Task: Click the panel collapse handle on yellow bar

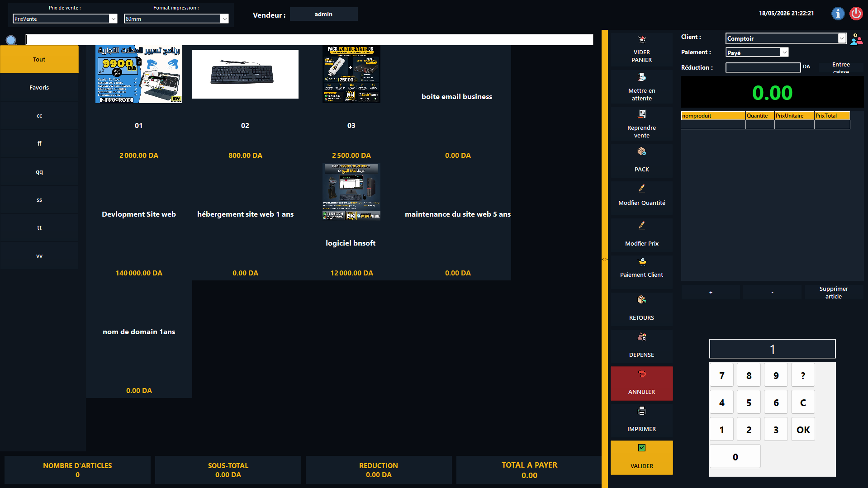Action: 604,259
